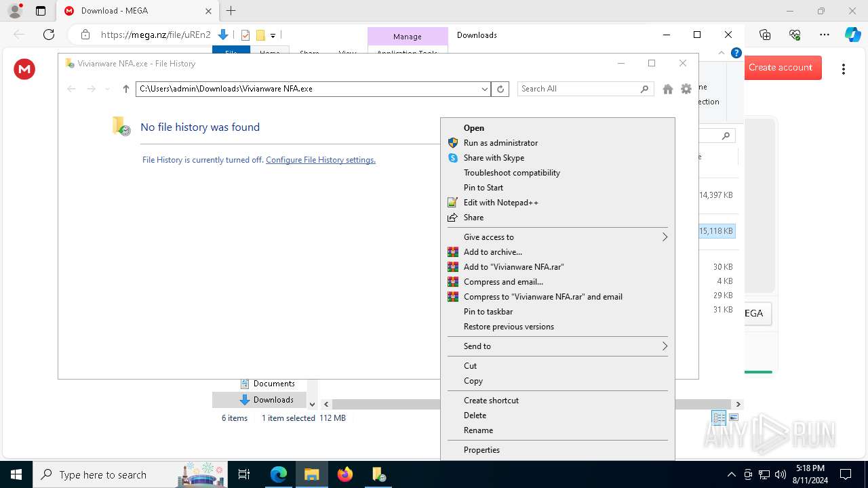This screenshot has height=488, width=868.
Task: Open File History taskbar icon
Action: click(x=378, y=474)
